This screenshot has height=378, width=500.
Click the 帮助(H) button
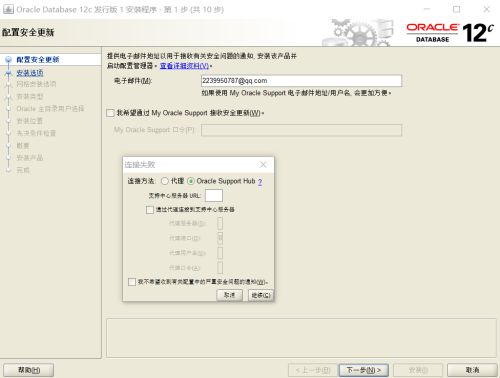point(29,370)
